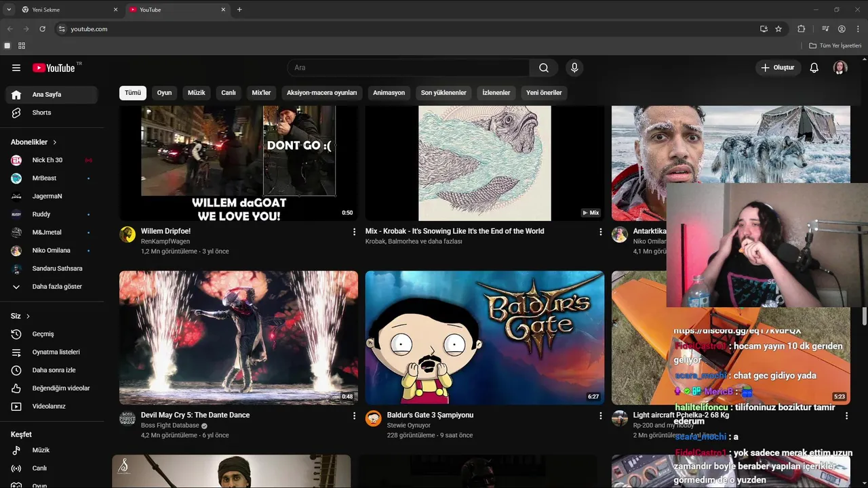868x488 pixels.
Task: Open Boss Fight Database channel link
Action: coord(170,426)
